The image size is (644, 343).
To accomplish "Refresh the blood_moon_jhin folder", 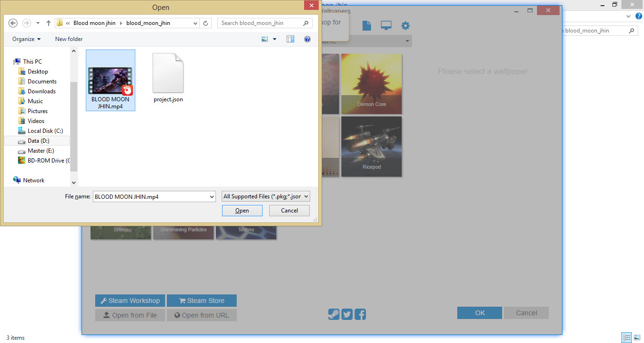I will click(x=206, y=23).
